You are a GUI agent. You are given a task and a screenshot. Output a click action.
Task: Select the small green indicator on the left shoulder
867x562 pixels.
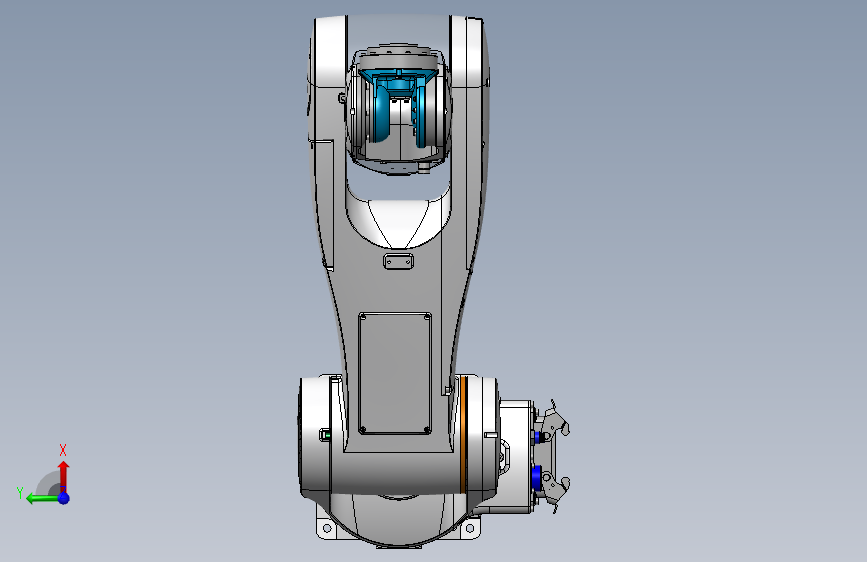pos(327,435)
